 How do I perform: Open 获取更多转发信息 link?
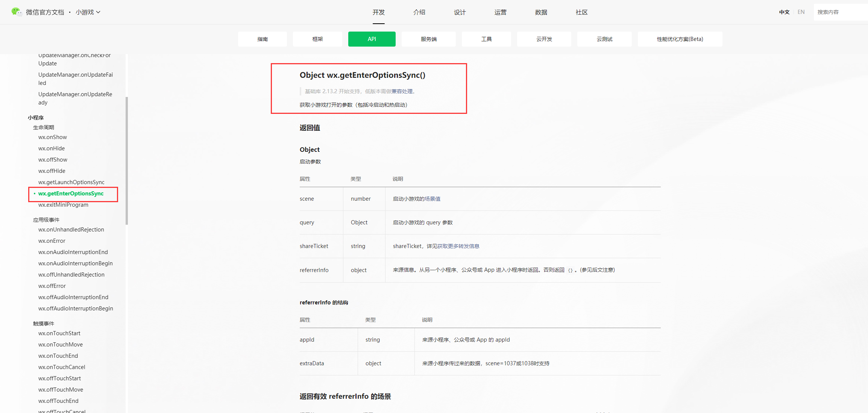click(x=458, y=246)
